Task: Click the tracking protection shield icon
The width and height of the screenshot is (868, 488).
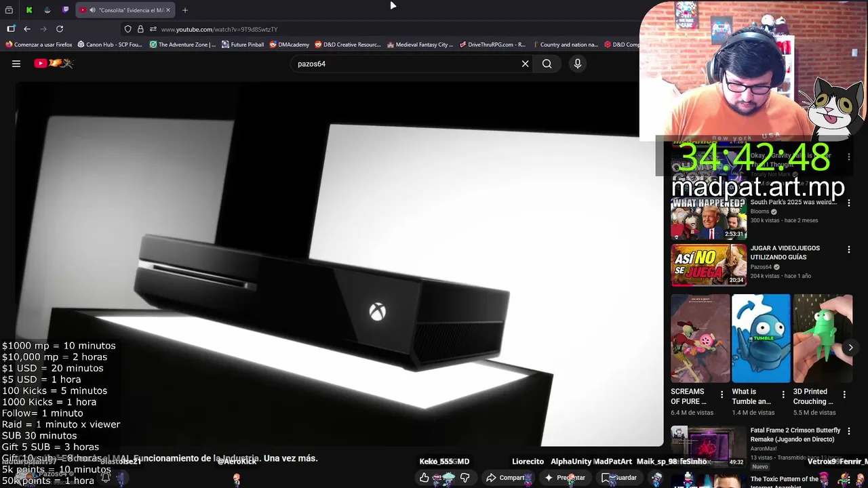Action: pyautogui.click(x=127, y=29)
